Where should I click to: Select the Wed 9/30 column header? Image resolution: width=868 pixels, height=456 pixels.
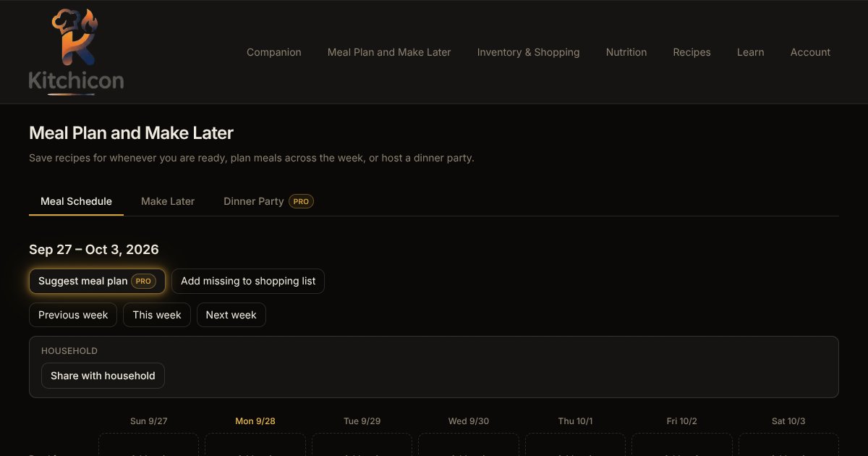point(469,421)
